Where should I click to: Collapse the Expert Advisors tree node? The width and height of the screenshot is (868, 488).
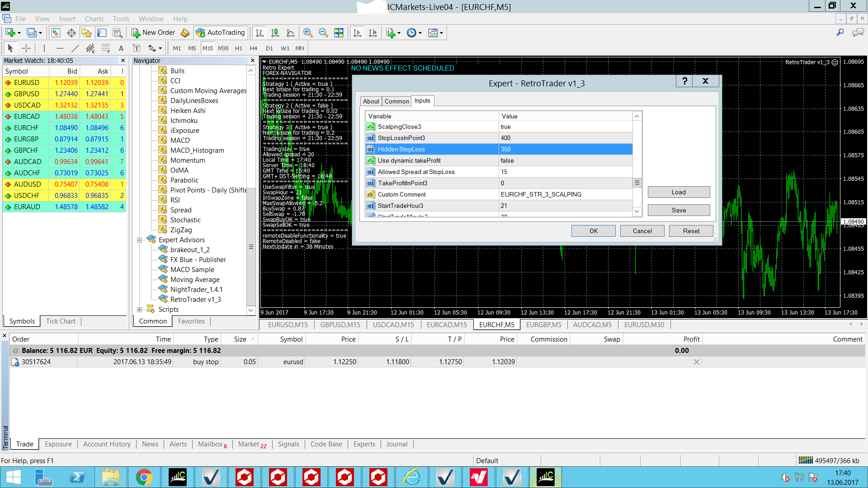[x=140, y=240]
